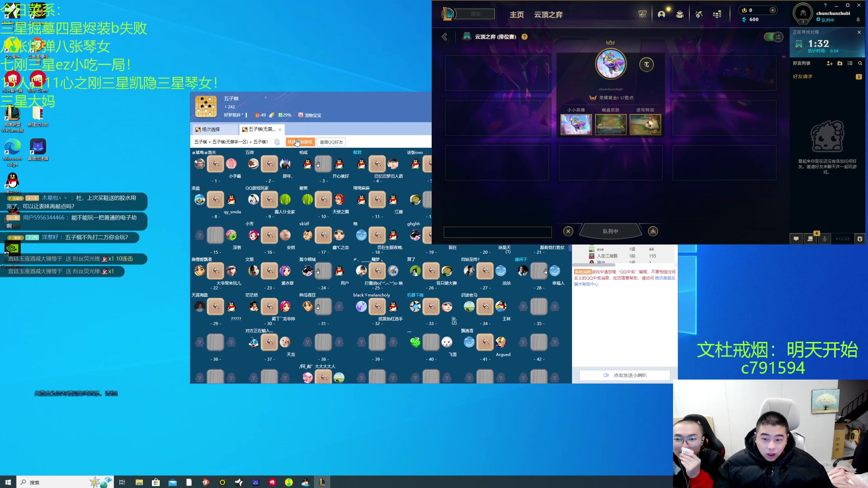Image resolution: width=868 pixels, height=488 pixels.
Task: Open the QQ penguin taskbar icon
Action: pos(305,482)
